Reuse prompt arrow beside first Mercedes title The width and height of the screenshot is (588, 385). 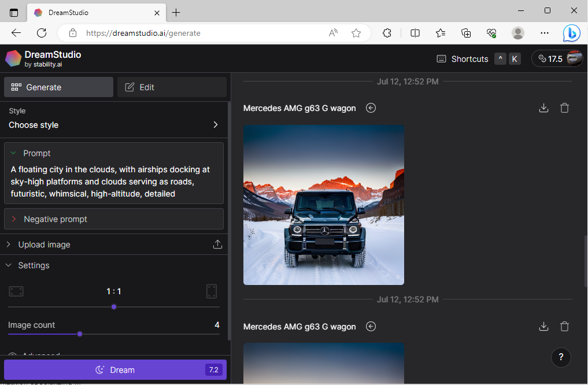click(x=371, y=108)
